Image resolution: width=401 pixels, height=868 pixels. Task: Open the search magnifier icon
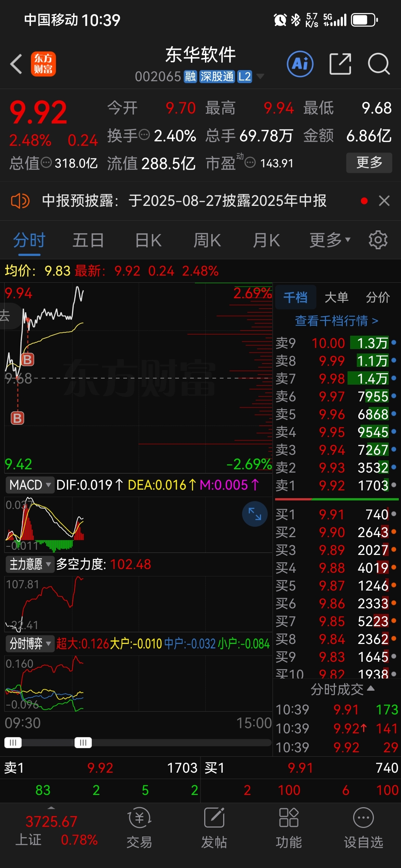coord(379,64)
